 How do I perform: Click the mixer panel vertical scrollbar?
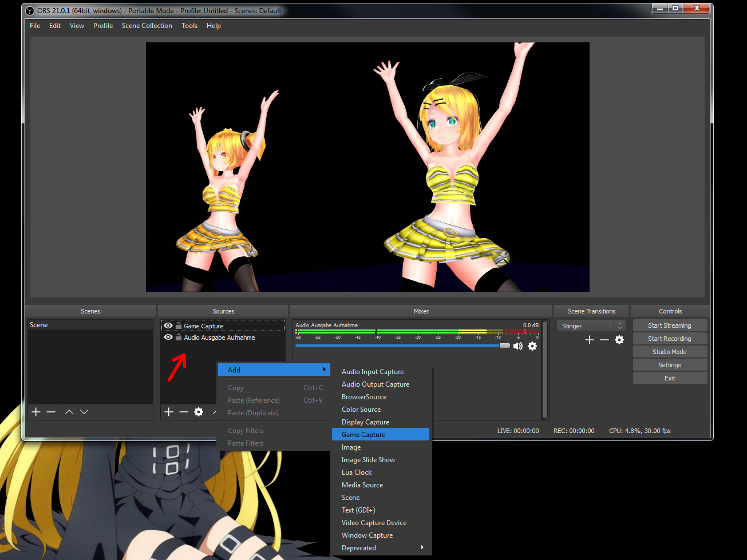coord(545,370)
